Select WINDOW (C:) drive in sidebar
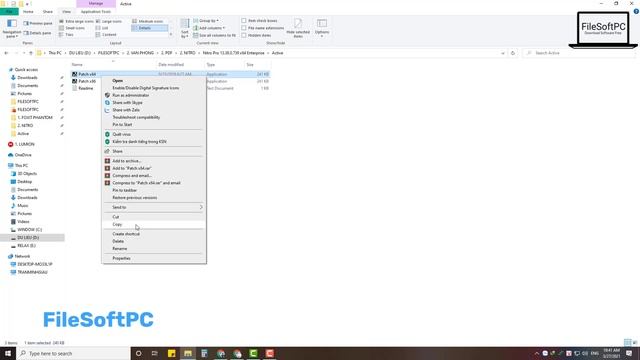This screenshot has width=640, height=360. [29, 229]
